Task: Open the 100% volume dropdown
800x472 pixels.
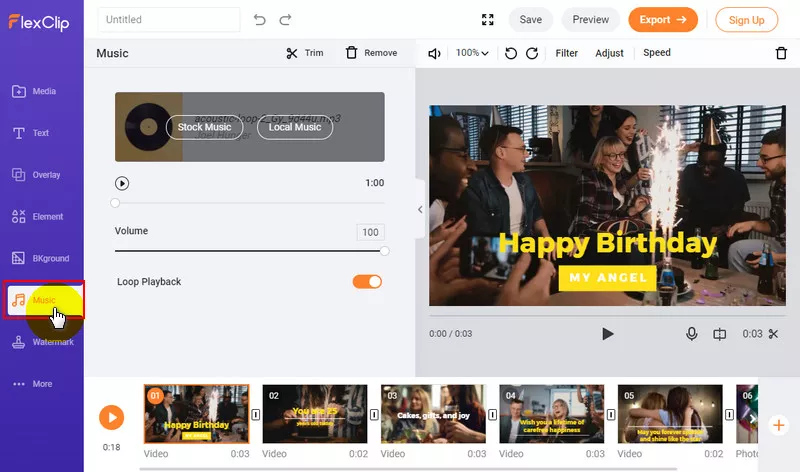Action: [x=472, y=53]
